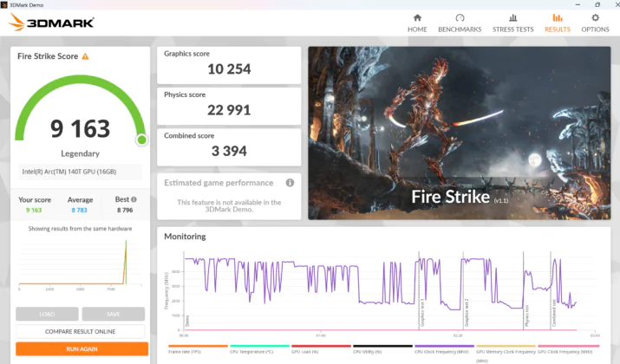Switch to the BENCHMARKS menu label
This screenshot has width=620, height=364.
pyautogui.click(x=460, y=29)
